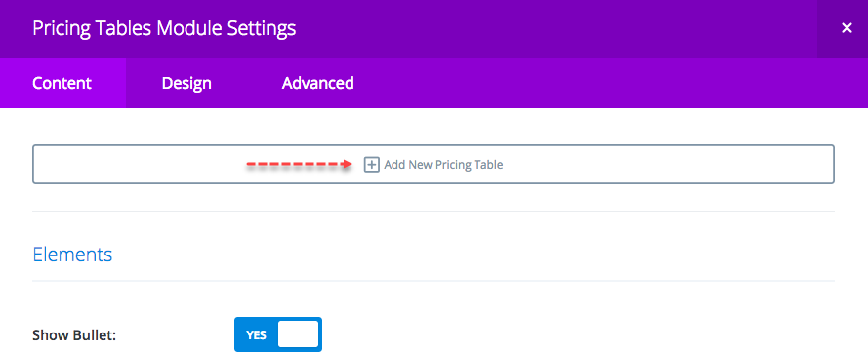
Task: Click the plus icon beside Add New Pricing Table
Action: [371, 165]
